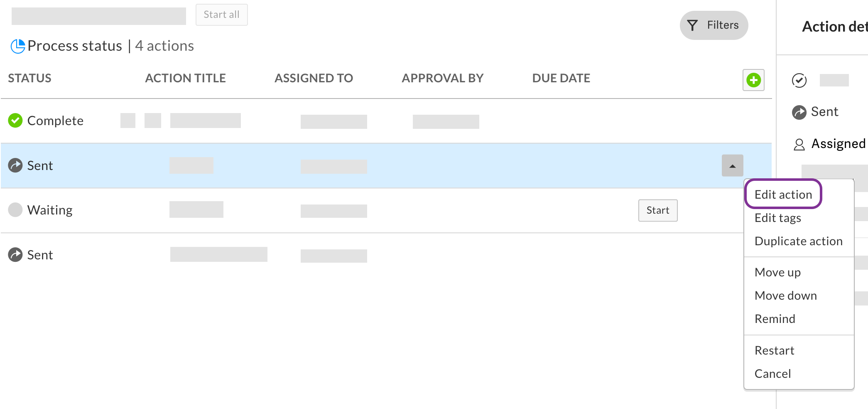Viewport: 868px width, 409px height.
Task: Select Restart in the action menu
Action: 775,350
